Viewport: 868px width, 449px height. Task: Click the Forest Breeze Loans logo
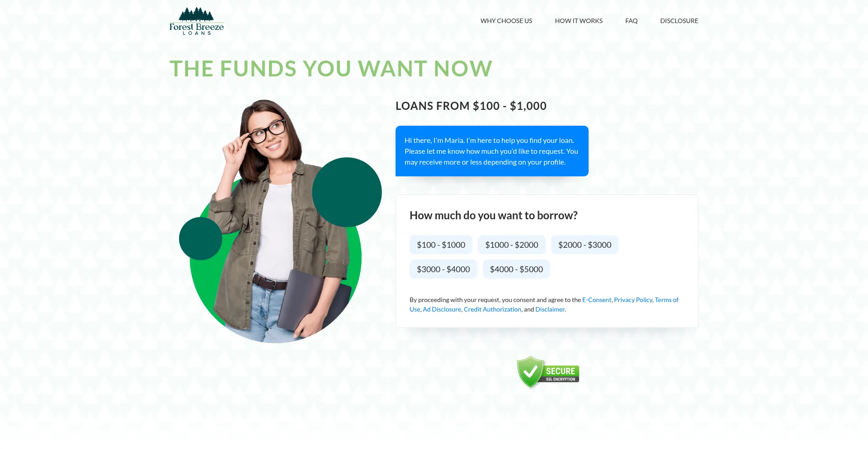point(197,21)
